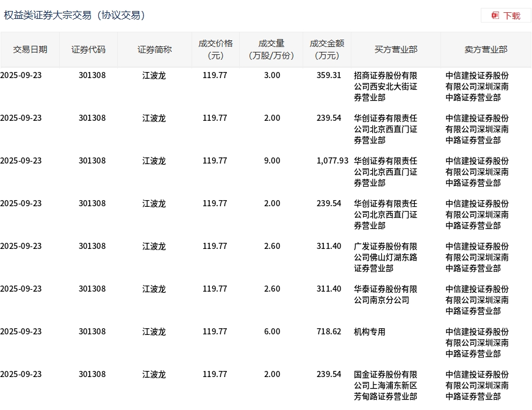The height and width of the screenshot is (410, 532).
Task: Click the 买方营业部 column header
Action: [396, 49]
